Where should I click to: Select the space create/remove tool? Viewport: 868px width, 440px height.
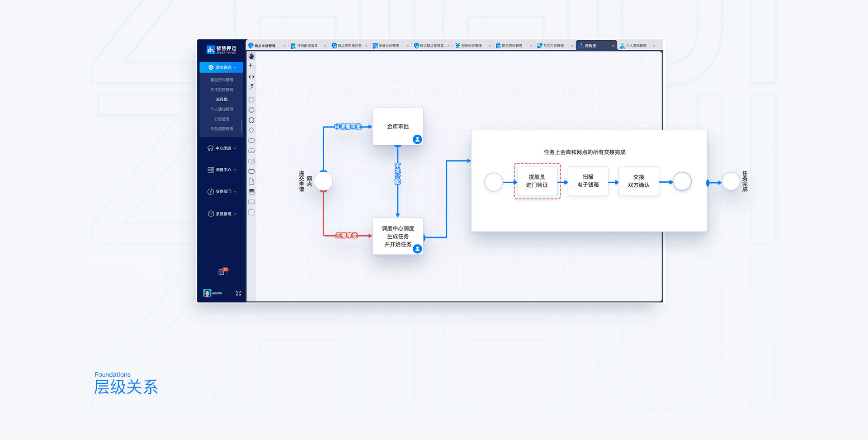coord(251,76)
